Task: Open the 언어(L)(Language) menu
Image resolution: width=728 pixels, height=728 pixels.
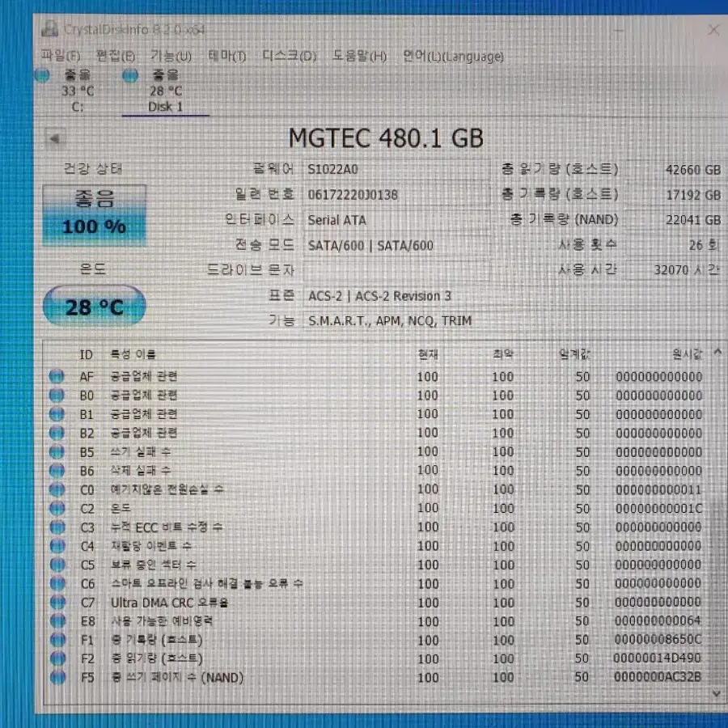Action: pyautogui.click(x=453, y=56)
